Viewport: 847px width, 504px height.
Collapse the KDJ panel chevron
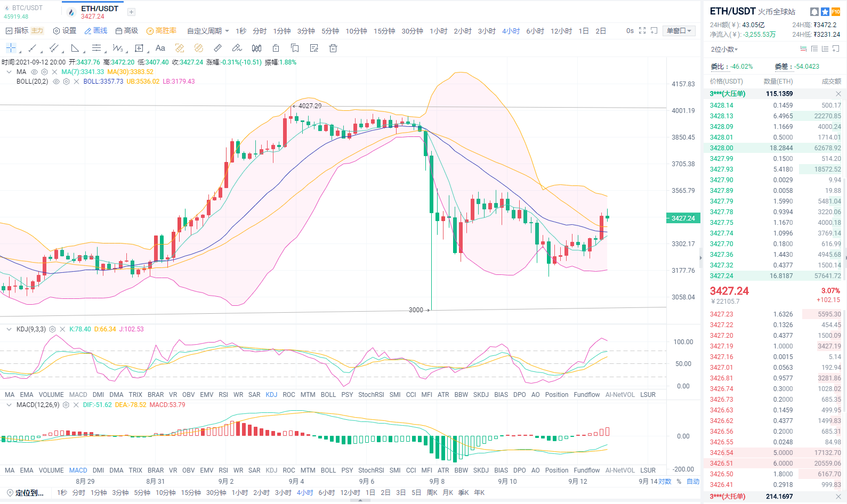[x=9, y=329]
